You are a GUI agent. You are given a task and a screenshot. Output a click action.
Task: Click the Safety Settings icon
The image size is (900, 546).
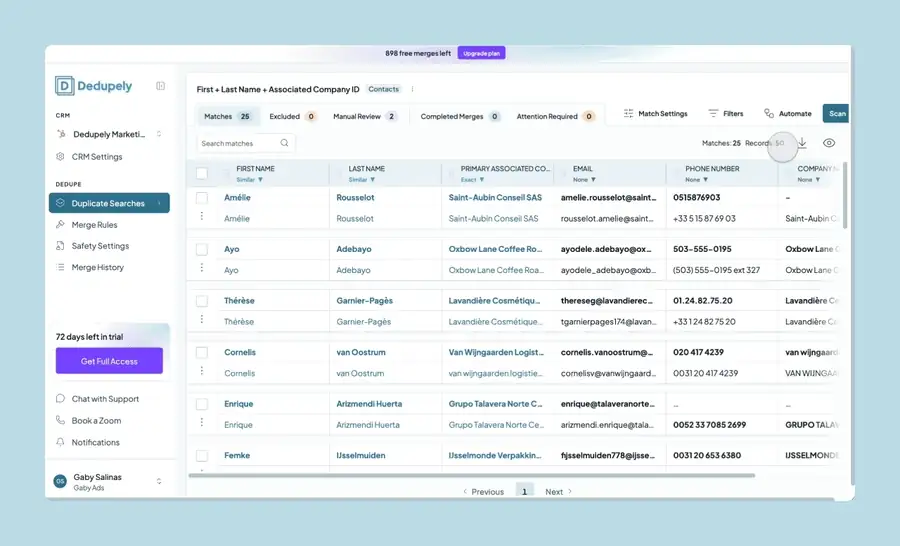point(60,246)
